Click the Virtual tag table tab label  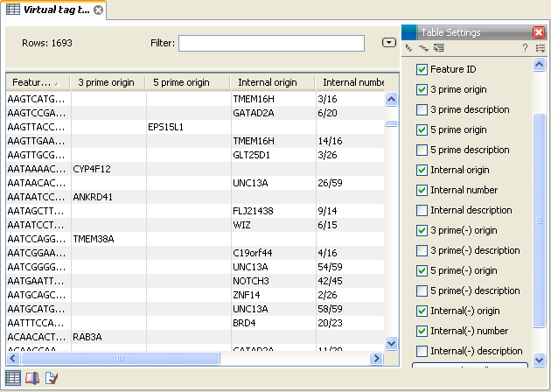tap(57, 10)
